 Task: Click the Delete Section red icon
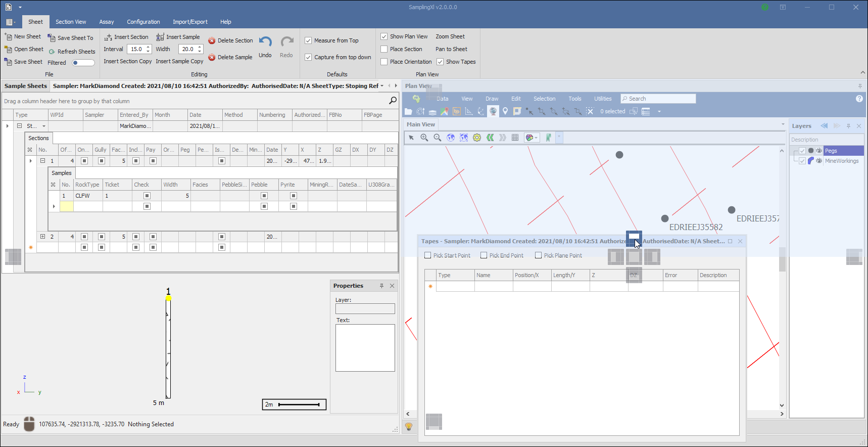coord(212,41)
